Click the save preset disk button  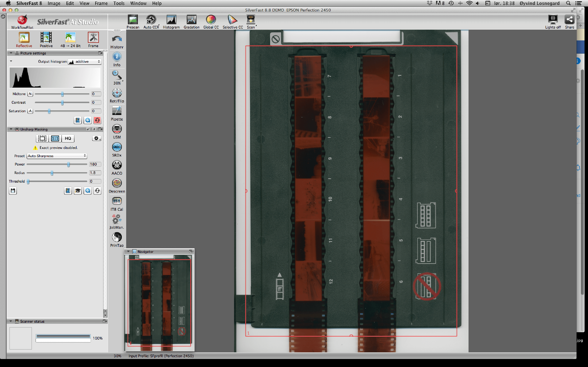click(x=13, y=191)
